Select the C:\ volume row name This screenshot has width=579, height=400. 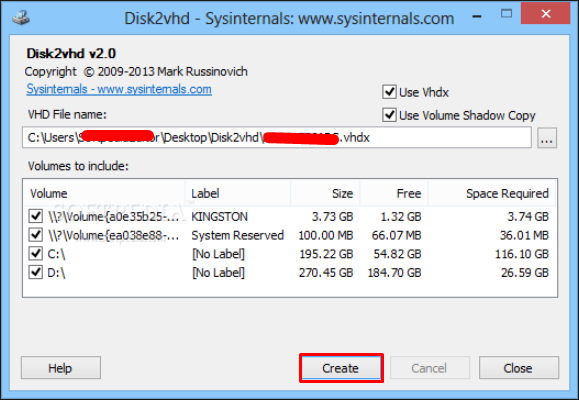56,254
